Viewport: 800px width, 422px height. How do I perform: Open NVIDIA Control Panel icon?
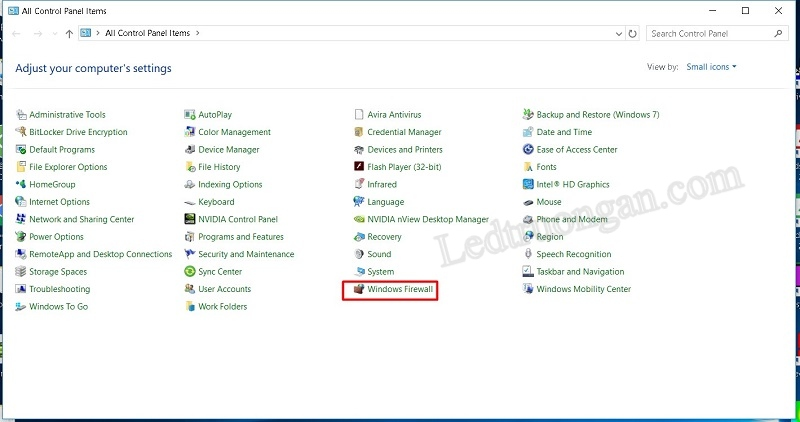[190, 219]
